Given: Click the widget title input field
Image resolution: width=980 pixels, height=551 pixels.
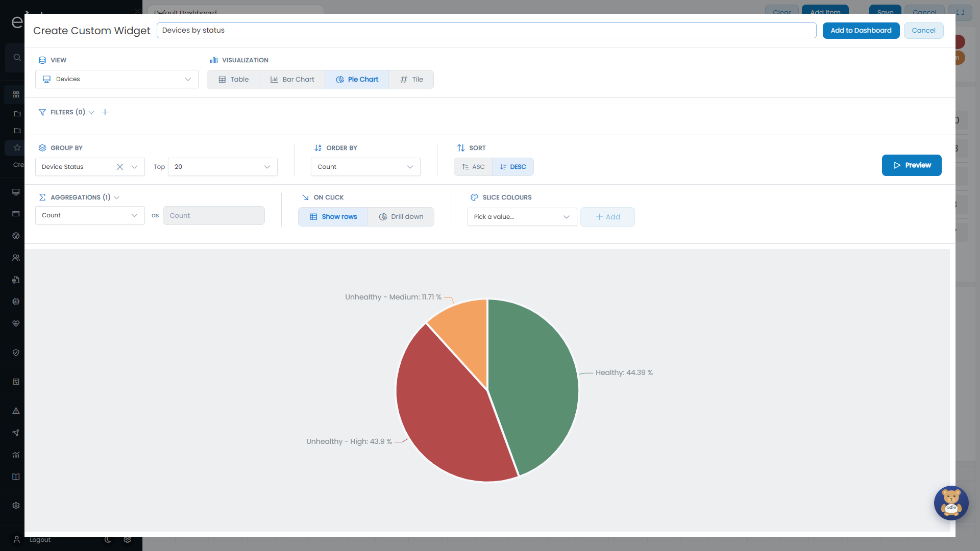Looking at the screenshot, I should point(486,30).
